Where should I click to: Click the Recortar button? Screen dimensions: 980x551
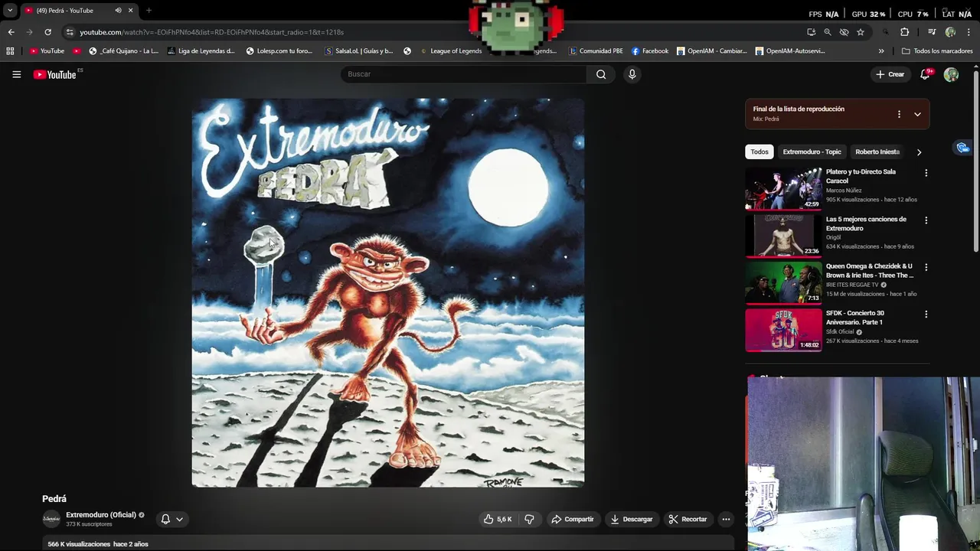tap(688, 519)
